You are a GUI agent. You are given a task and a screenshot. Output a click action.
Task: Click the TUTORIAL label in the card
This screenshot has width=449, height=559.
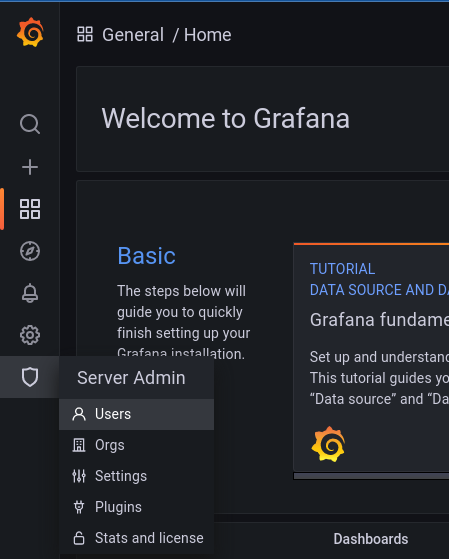[x=342, y=269]
